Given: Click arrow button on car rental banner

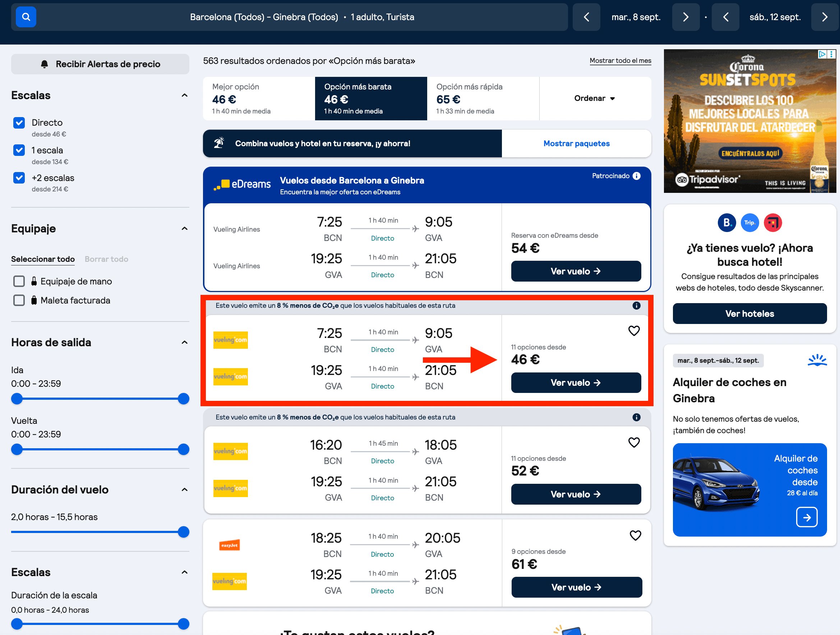Looking at the screenshot, I should click(x=807, y=517).
